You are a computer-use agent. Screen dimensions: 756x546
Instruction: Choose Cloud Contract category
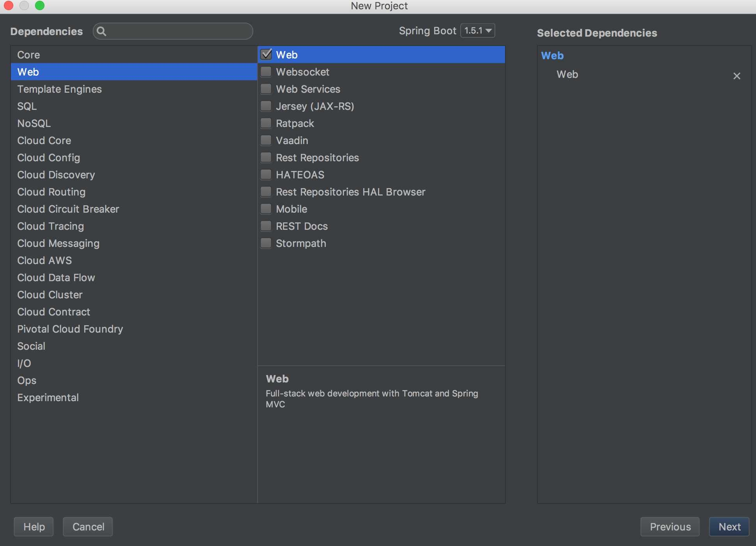134,312
